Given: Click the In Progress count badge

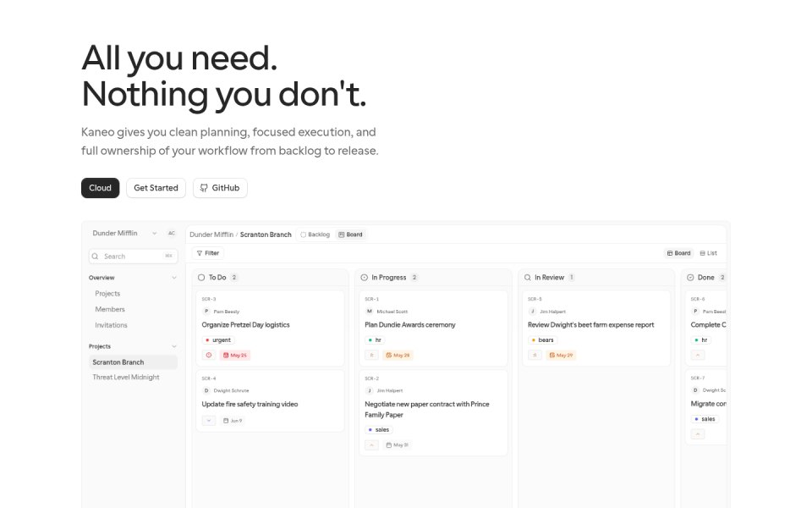Looking at the screenshot, I should click(414, 278).
